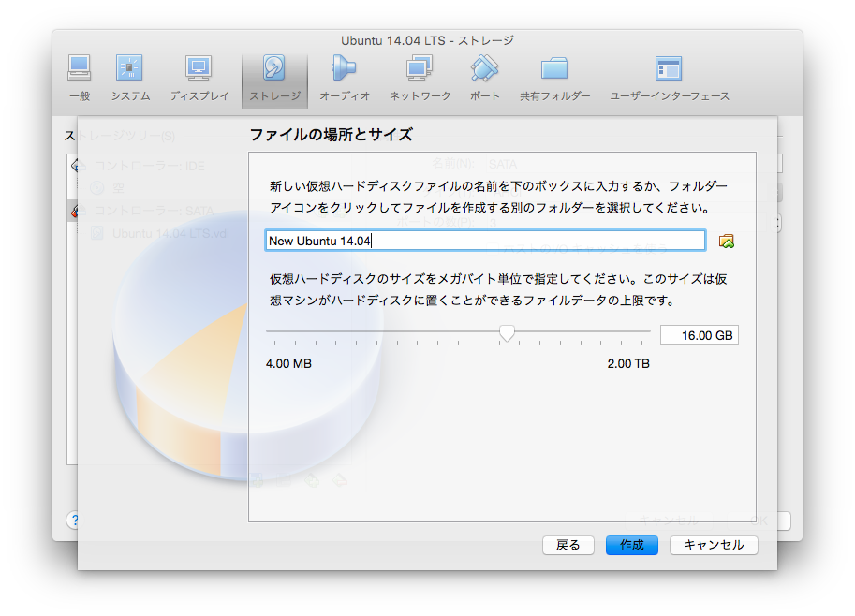Click the キャンセル button in the wizard
The width and height of the screenshot is (855, 616).
click(x=714, y=545)
